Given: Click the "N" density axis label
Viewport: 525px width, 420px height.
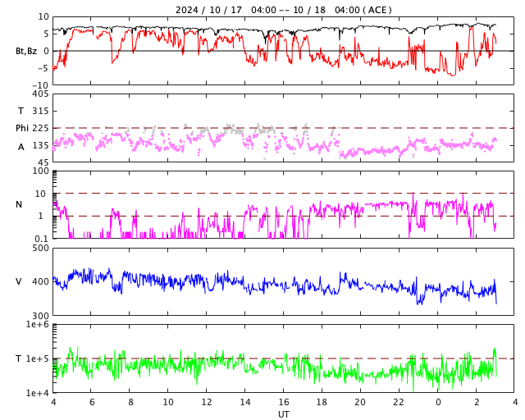Looking at the screenshot, I should tap(19, 204).
